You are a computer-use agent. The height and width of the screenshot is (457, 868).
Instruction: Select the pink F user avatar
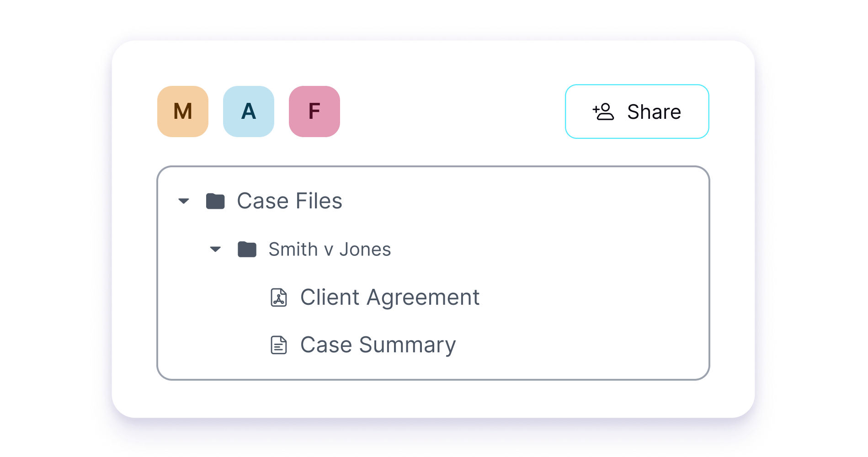coord(314,112)
